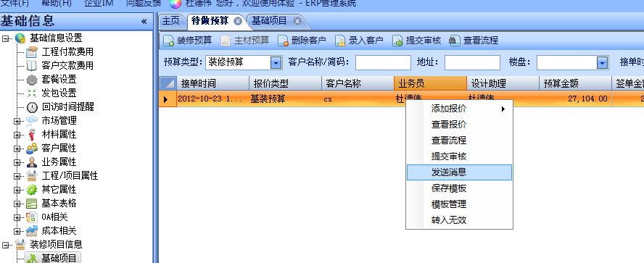This screenshot has height=263, width=644.
Task: Close the 基础项目 tab
Action: tap(297, 21)
